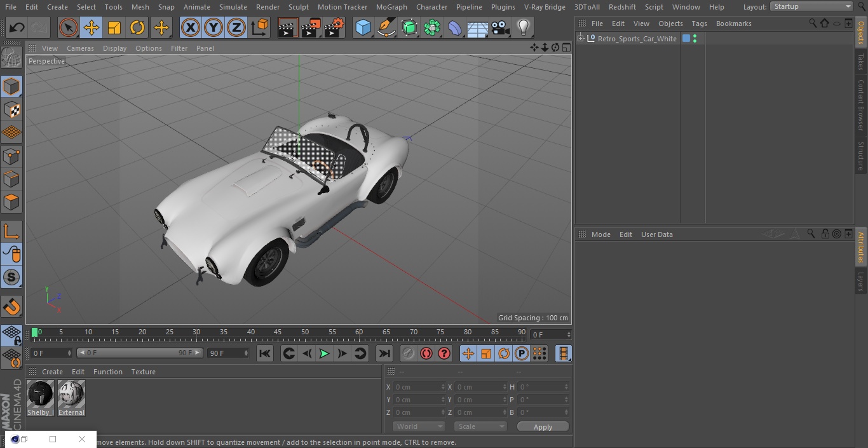The image size is (868, 448).
Task: Open the viewport Cameras menu
Action: click(80, 48)
